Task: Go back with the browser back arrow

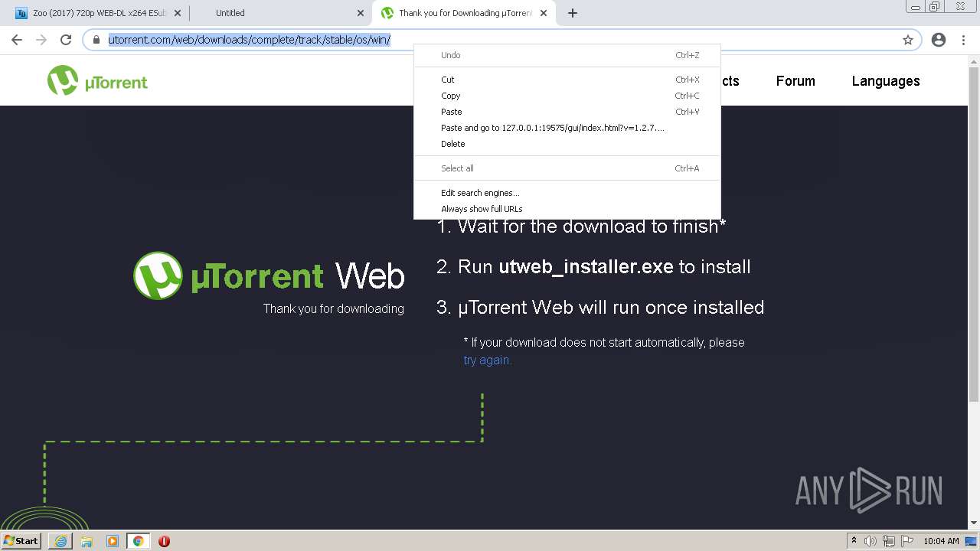Action: [17, 40]
